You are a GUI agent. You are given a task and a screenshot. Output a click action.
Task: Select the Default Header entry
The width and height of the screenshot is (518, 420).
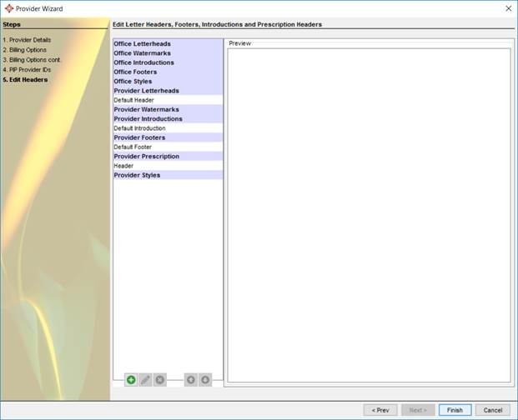tap(168, 100)
